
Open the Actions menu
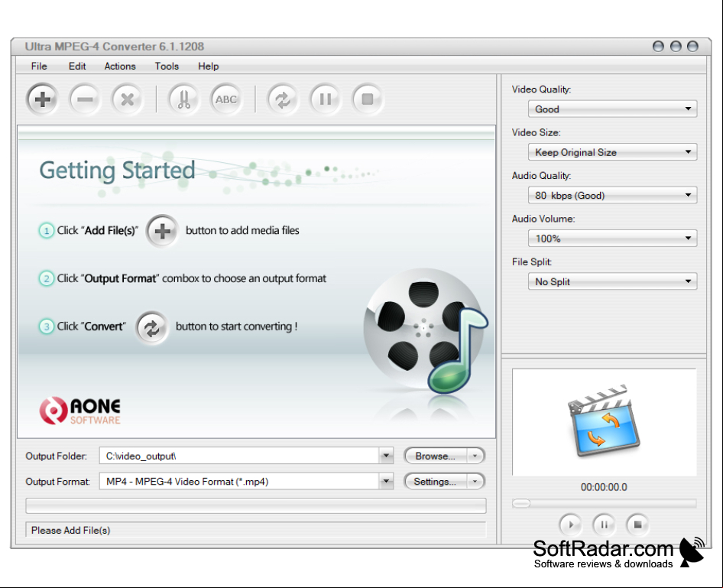click(120, 66)
